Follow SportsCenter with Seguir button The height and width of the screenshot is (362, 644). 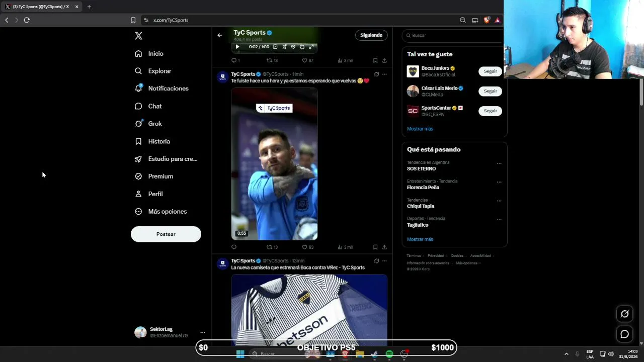(x=490, y=111)
